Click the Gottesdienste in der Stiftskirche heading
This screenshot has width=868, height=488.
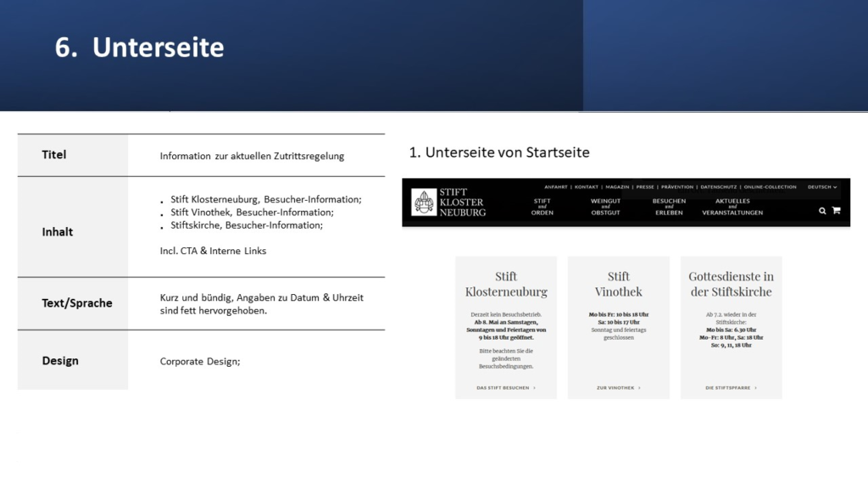click(x=731, y=284)
